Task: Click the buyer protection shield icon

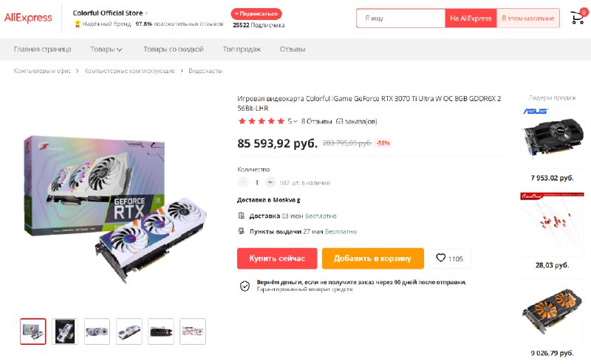Action: click(x=245, y=286)
